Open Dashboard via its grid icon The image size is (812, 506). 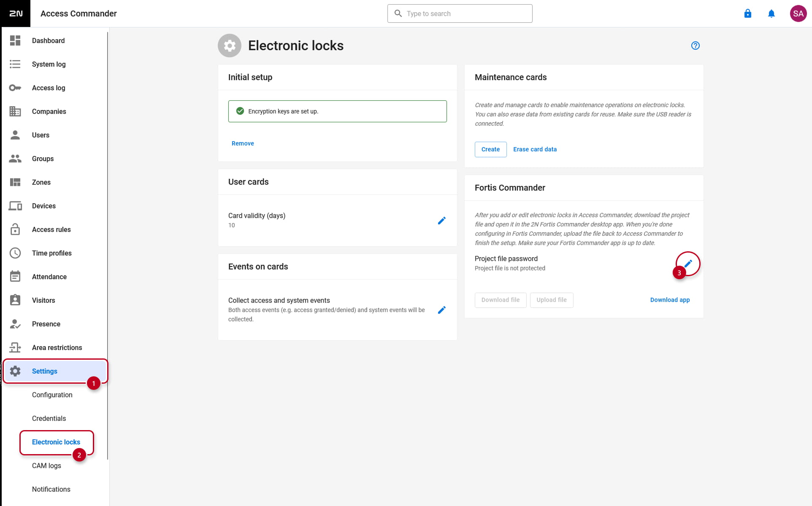pos(15,40)
